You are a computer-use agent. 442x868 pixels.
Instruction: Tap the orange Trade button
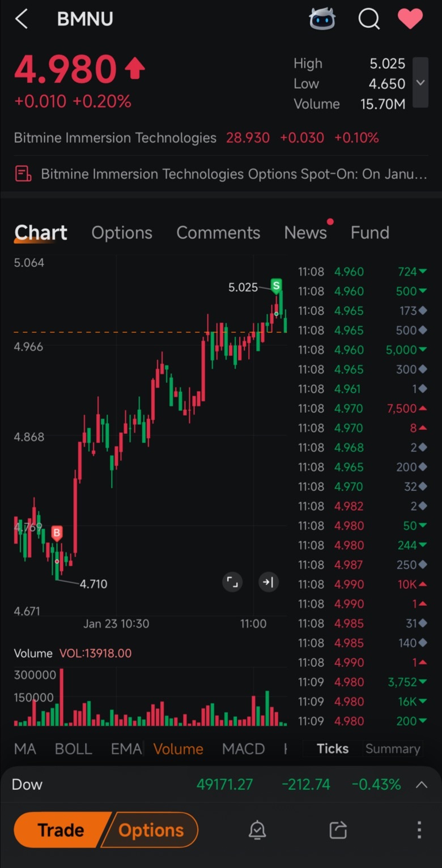point(61,830)
